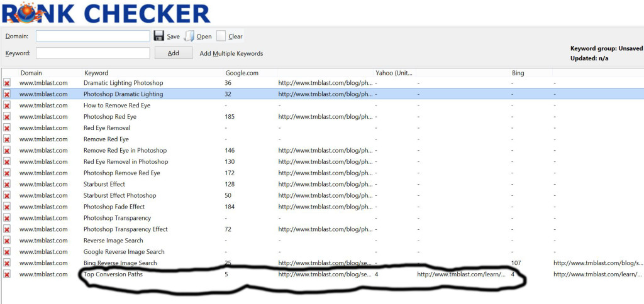
Task: Select the Top Conversion Paths keyword
Action: point(113,274)
